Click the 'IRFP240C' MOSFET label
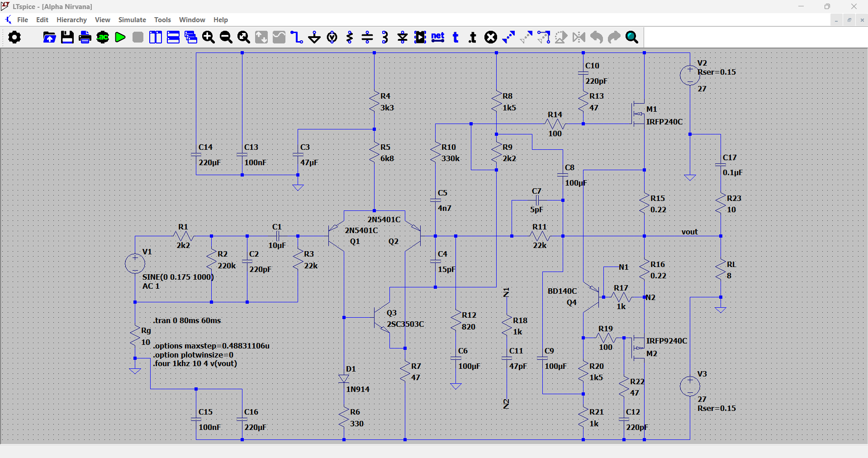Screen dimensions: 868x458 664,122
